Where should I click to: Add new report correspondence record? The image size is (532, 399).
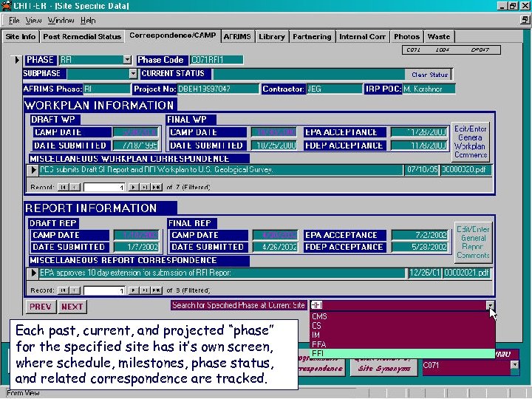tap(156, 290)
